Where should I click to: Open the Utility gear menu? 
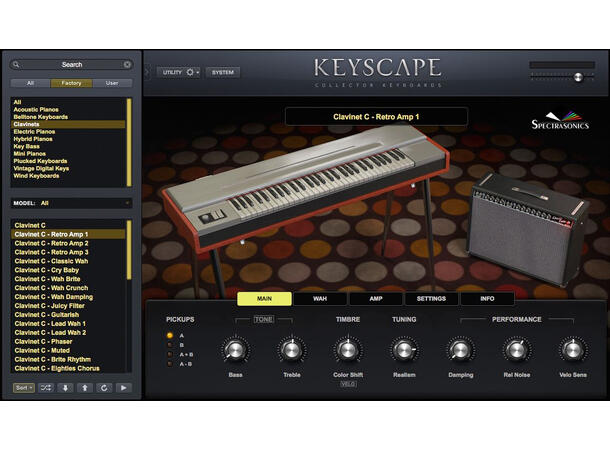tap(179, 72)
